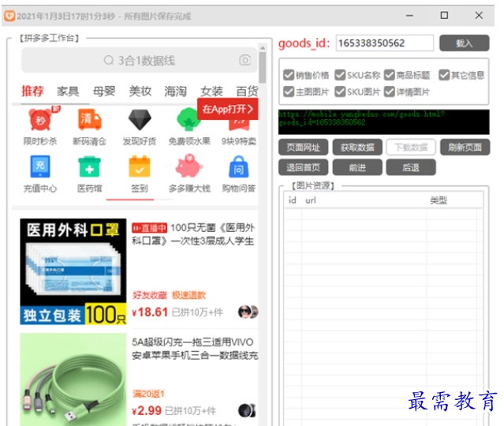Click the 满20返1 promotion tag
The height and width of the screenshot is (426, 504).
pos(148,394)
